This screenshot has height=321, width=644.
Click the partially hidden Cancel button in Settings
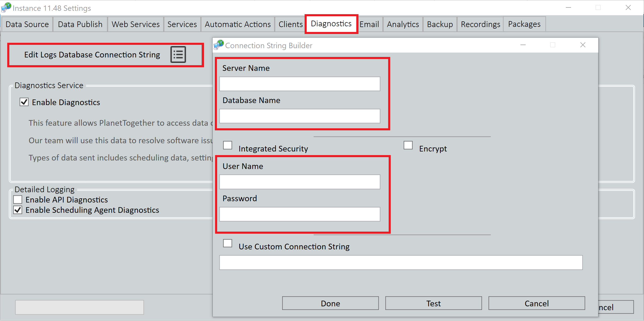pos(616,307)
